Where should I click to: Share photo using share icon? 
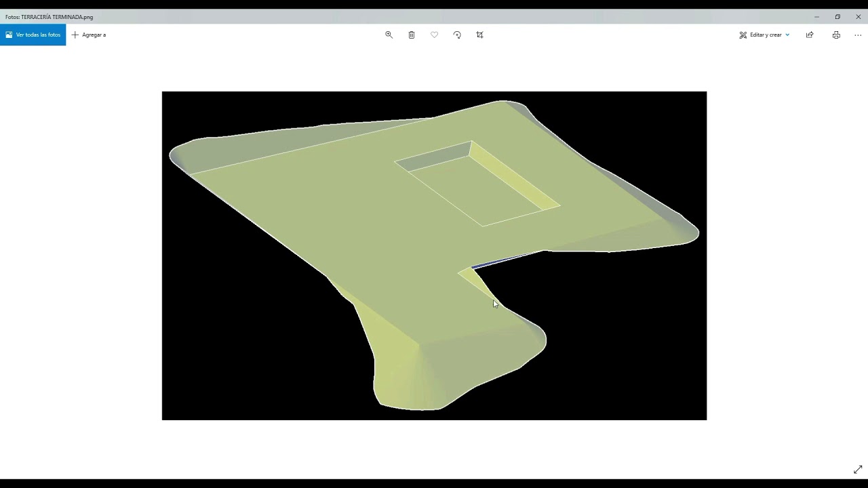coord(810,35)
